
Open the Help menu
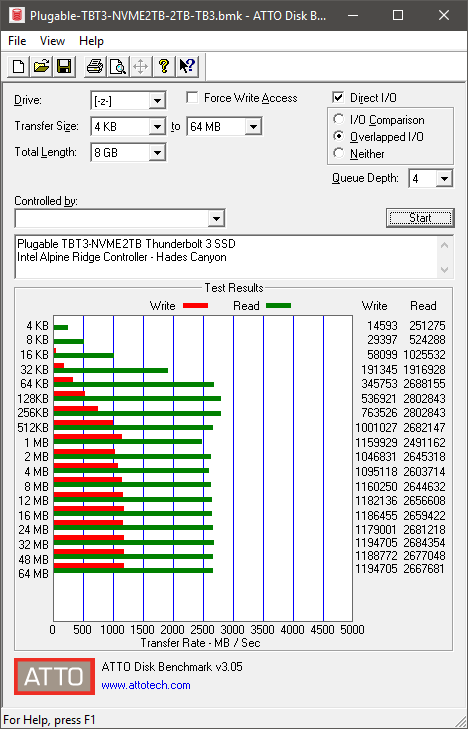[91, 41]
